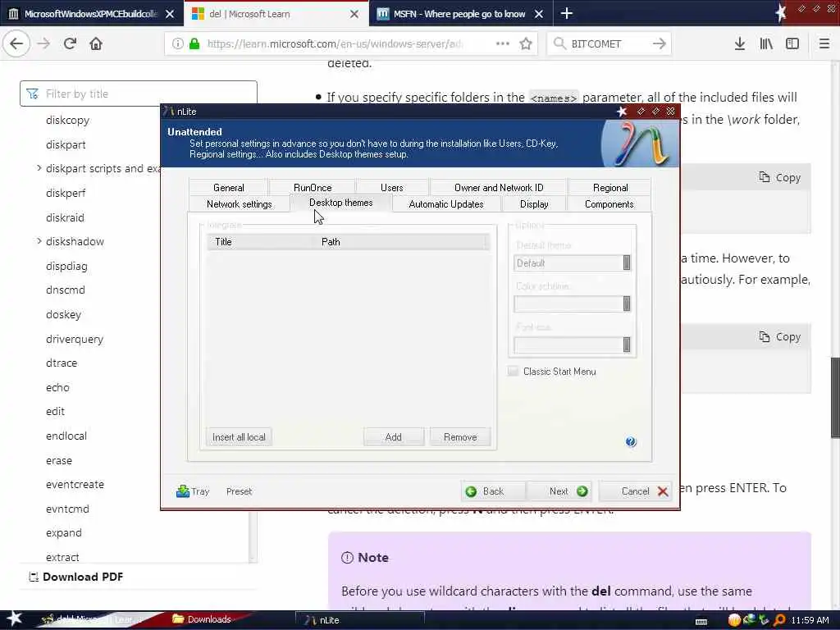840x630 pixels.
Task: Open Regional tab
Action: 610,188
